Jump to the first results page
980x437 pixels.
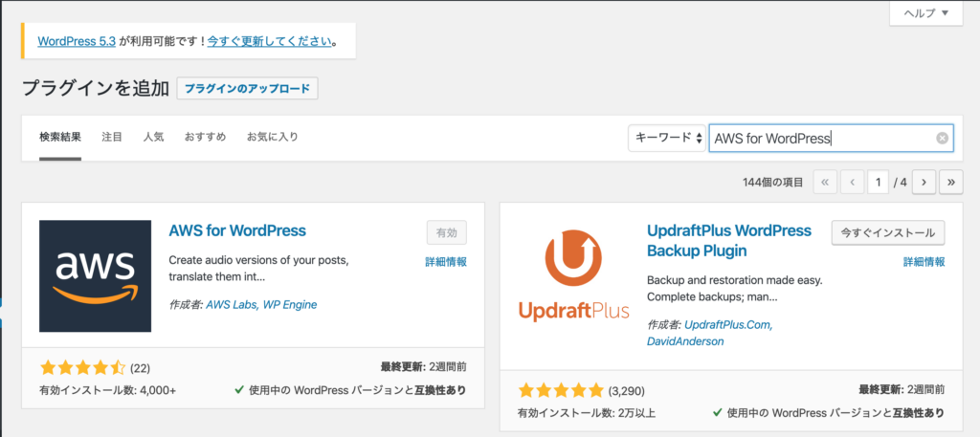pyautogui.click(x=824, y=183)
